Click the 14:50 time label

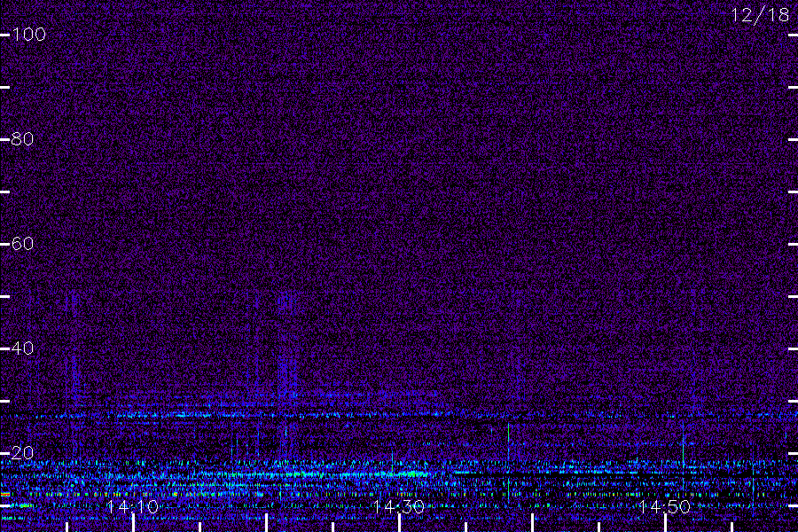[x=664, y=506]
